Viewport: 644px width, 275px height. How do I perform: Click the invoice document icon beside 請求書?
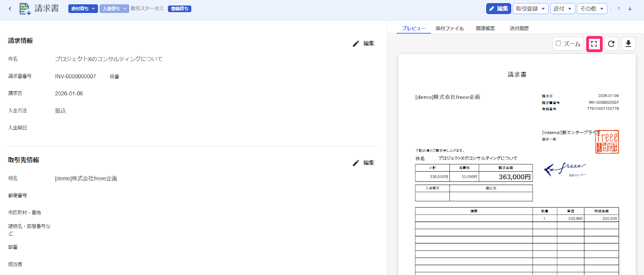[x=25, y=8]
